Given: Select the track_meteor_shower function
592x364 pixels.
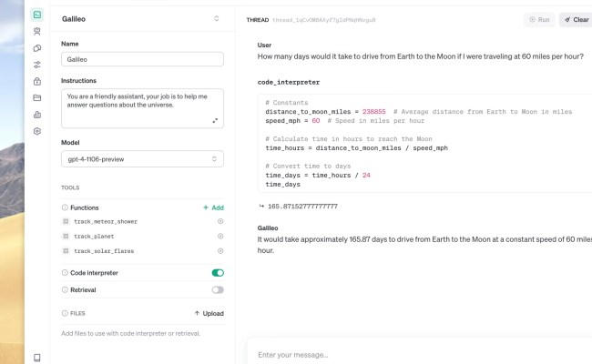Looking at the screenshot, I should [106, 221].
